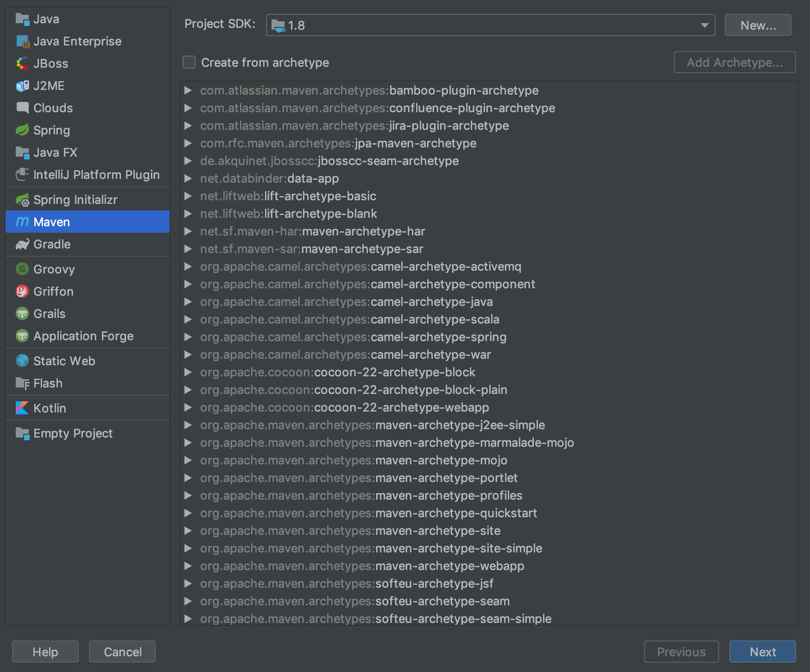
Task: Click the Gradle elephant icon
Action: tap(22, 244)
